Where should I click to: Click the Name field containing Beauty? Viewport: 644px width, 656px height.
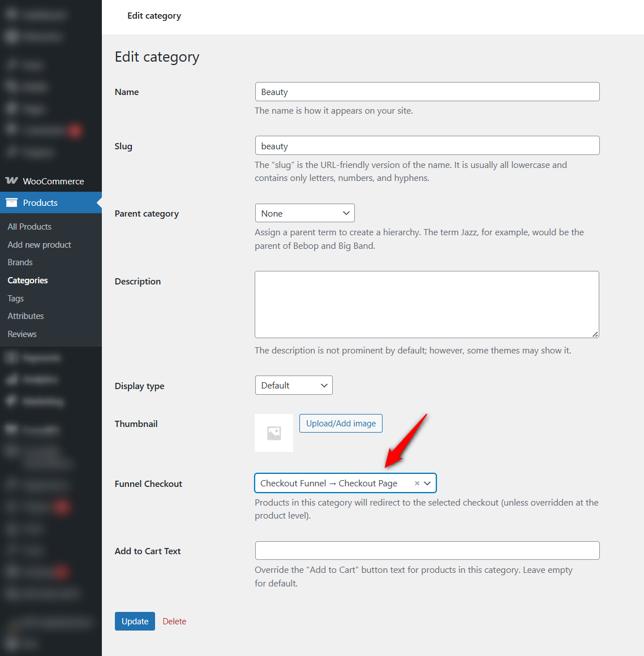pyautogui.click(x=427, y=92)
